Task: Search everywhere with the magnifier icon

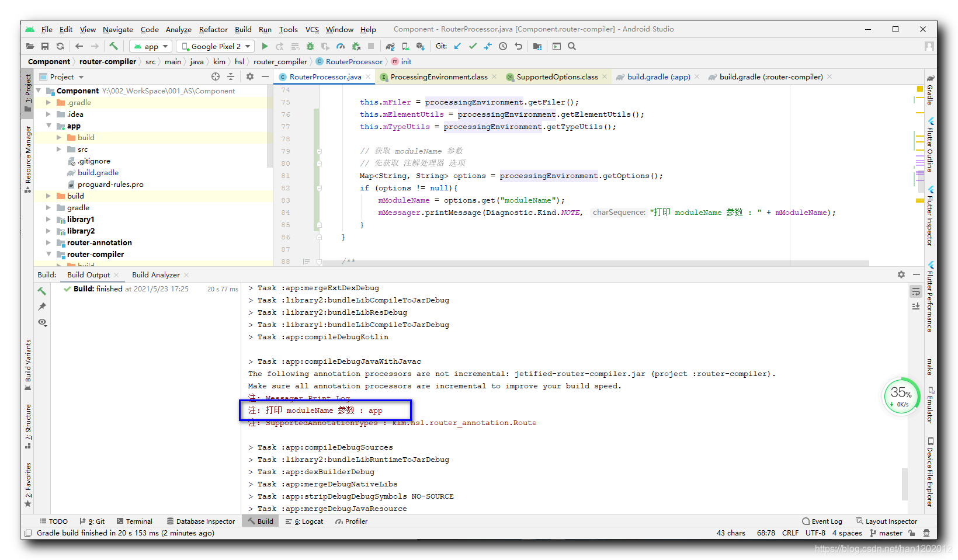Action: [x=572, y=46]
